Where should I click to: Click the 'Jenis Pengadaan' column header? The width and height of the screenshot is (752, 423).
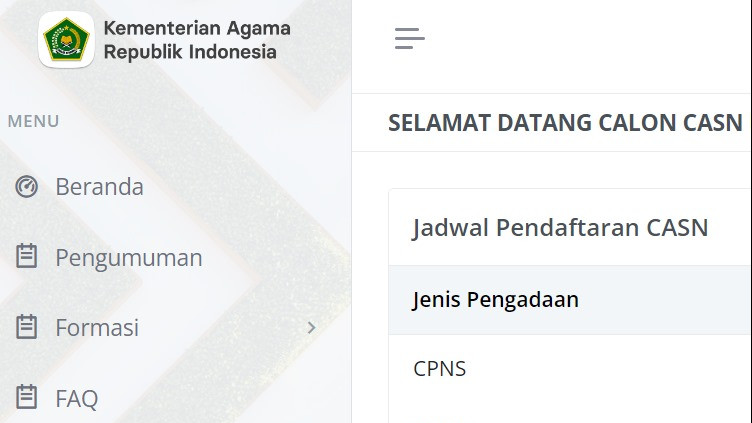pyautogui.click(x=495, y=299)
